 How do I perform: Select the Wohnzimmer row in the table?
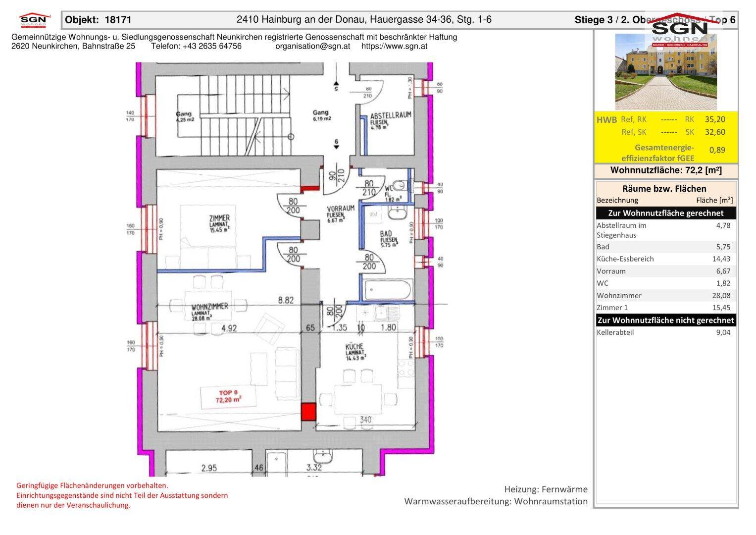coord(666,295)
